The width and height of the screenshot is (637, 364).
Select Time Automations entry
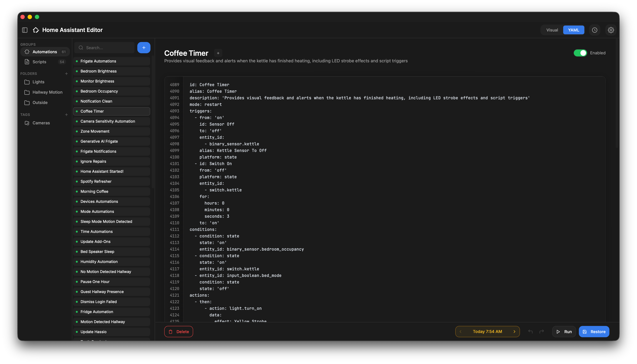pyautogui.click(x=112, y=231)
